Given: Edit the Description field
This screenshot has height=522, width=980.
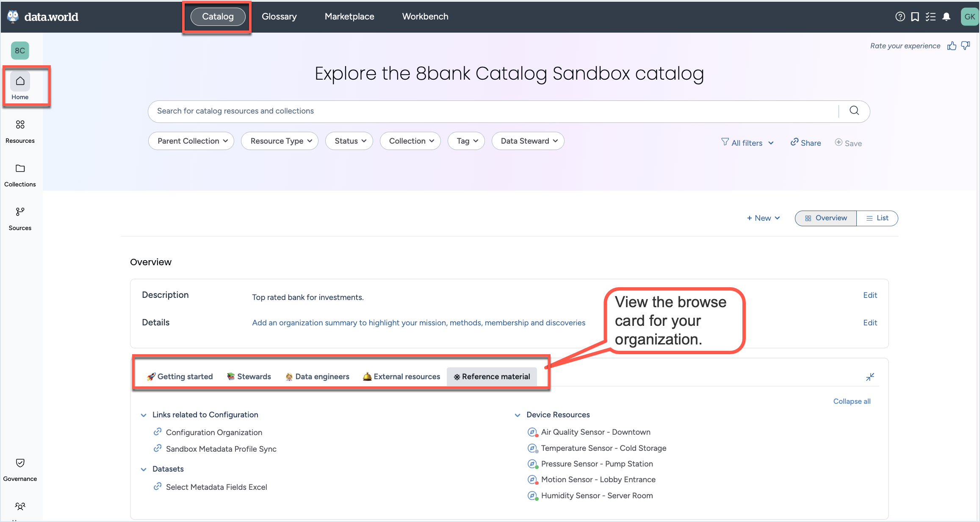Looking at the screenshot, I should pos(870,295).
